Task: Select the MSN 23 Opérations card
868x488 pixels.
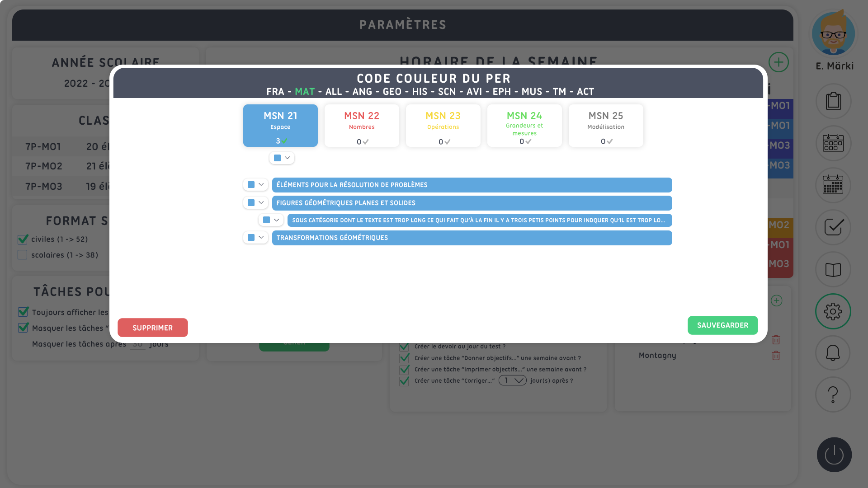Action: 443,126
